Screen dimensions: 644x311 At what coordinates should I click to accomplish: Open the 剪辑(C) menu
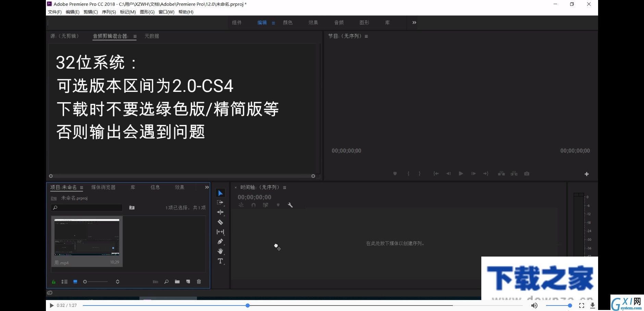point(90,12)
